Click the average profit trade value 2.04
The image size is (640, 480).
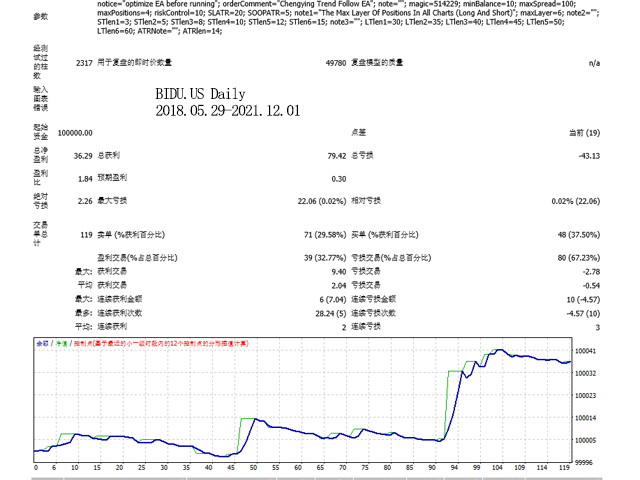[x=339, y=286]
